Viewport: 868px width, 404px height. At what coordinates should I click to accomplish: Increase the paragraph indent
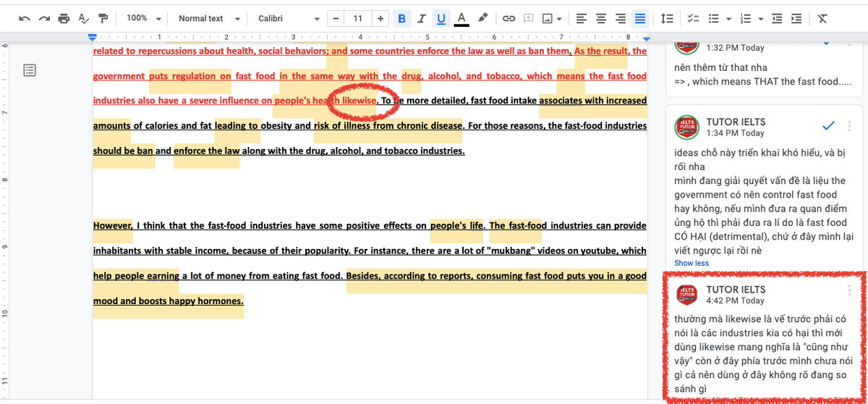[796, 18]
